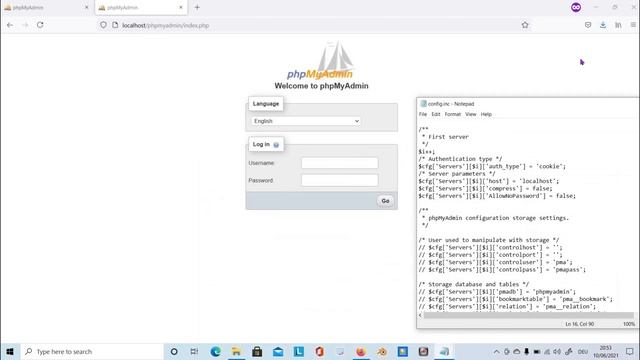The width and height of the screenshot is (640, 360).
Task: Click the 'host' = 'localhost' line in Notepad
Action: (489, 181)
